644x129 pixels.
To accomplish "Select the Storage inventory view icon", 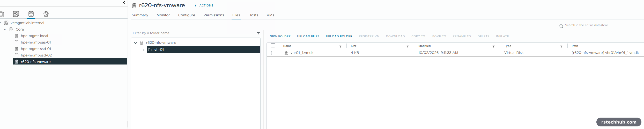I will click(x=31, y=14).
